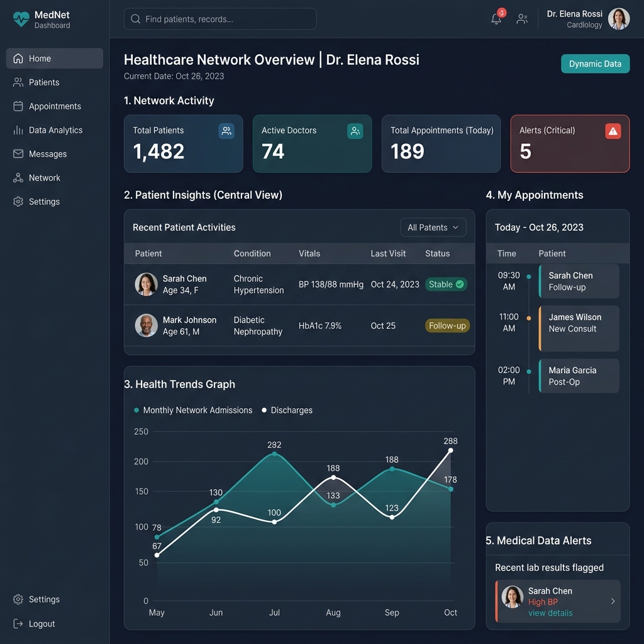Expand the Sarah Chen alert chevron arrow
The height and width of the screenshot is (644, 644).
pyautogui.click(x=613, y=601)
